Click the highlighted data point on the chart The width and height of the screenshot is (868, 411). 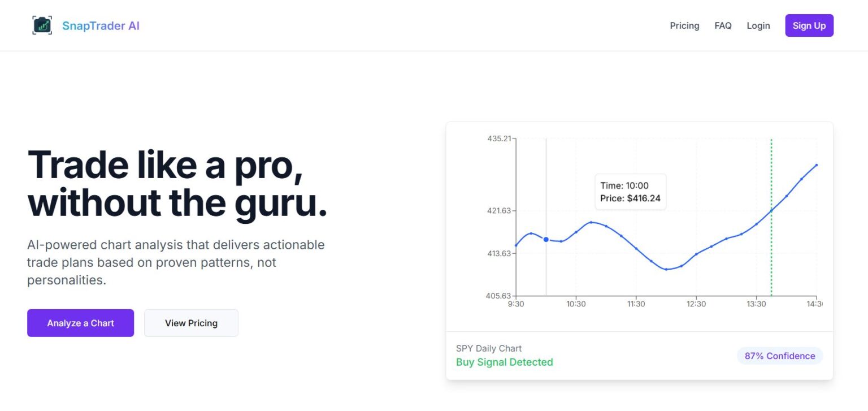544,239
